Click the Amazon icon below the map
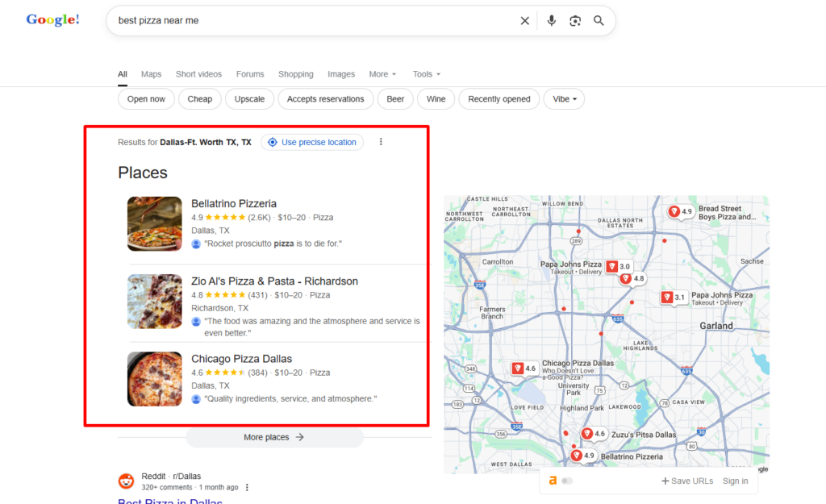This screenshot has height=504, width=826. click(x=553, y=481)
